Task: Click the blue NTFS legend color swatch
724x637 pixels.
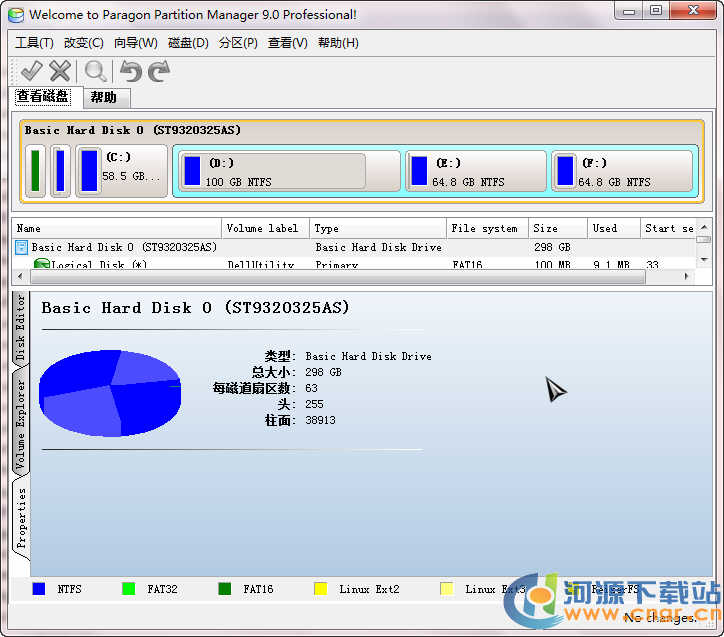Action: tap(39, 589)
